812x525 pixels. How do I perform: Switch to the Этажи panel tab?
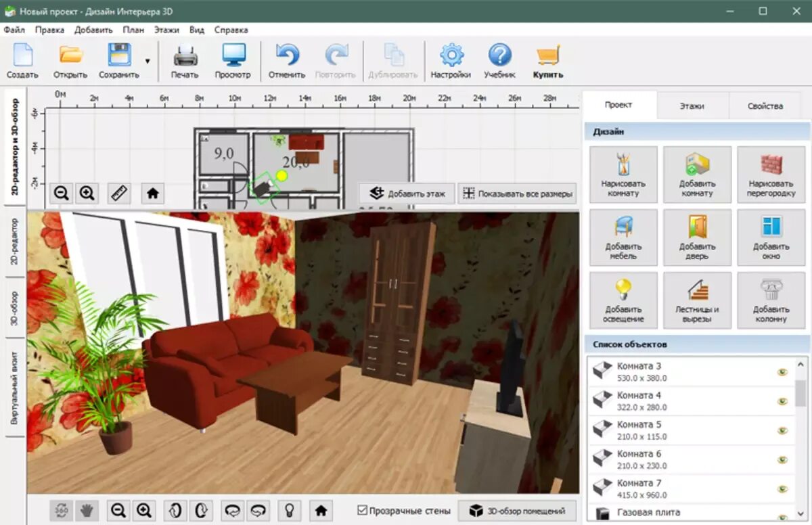click(692, 106)
